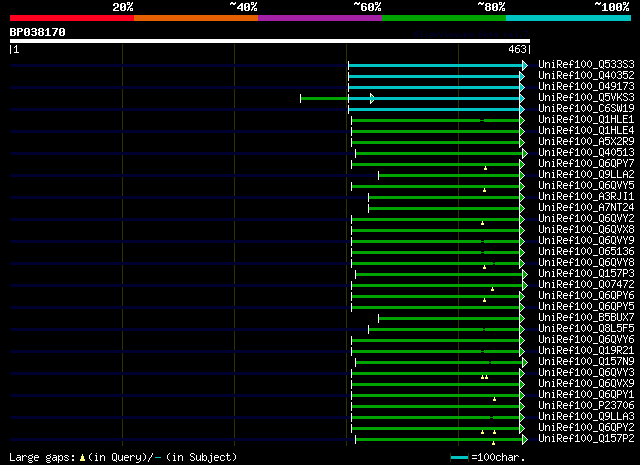Image resolution: width=640 pixels, height=465 pixels.
Task: Select the UniRef100_Q6QVX8 label
Action: click(x=586, y=230)
